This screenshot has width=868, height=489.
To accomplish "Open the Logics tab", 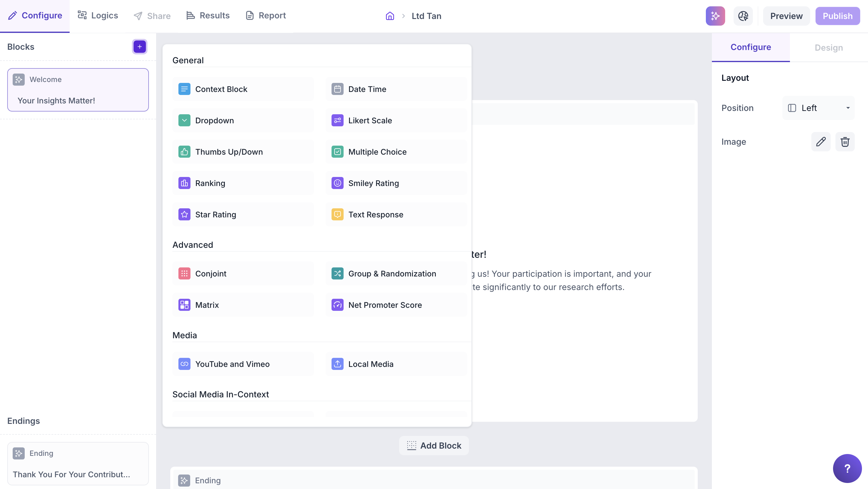I will click(98, 15).
